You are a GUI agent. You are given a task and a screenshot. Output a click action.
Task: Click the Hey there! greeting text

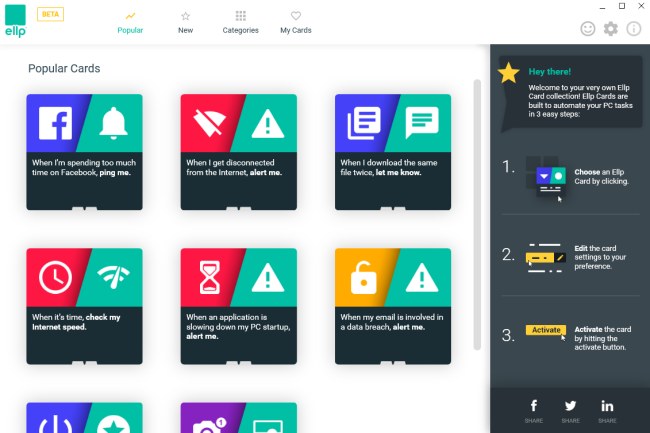[x=549, y=72]
